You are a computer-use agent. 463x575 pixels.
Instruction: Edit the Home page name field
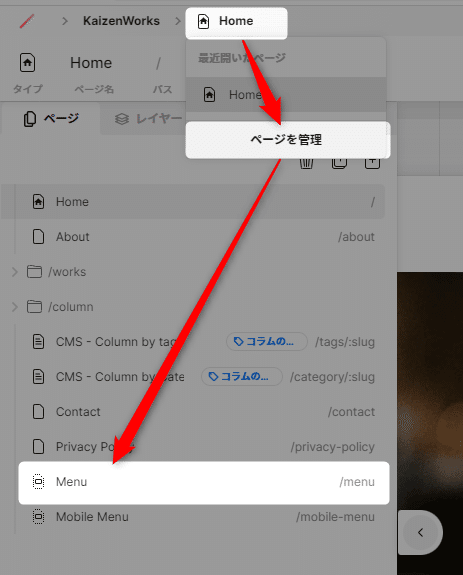(91, 63)
